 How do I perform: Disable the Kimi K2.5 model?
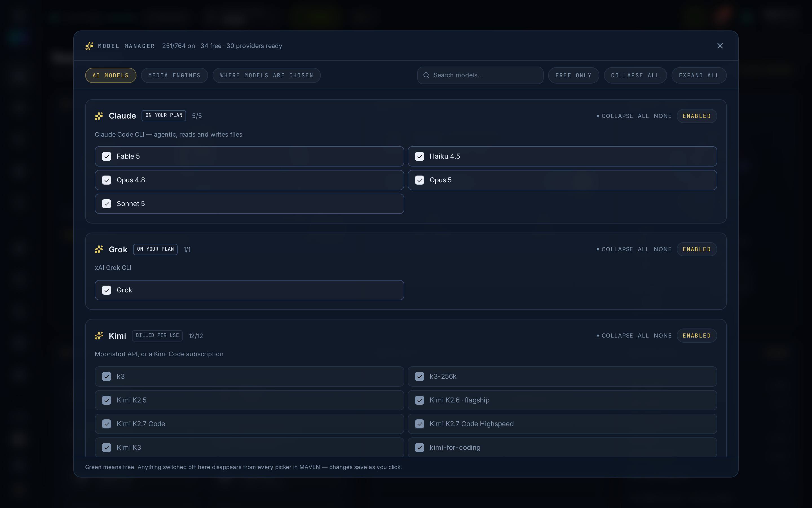107,400
